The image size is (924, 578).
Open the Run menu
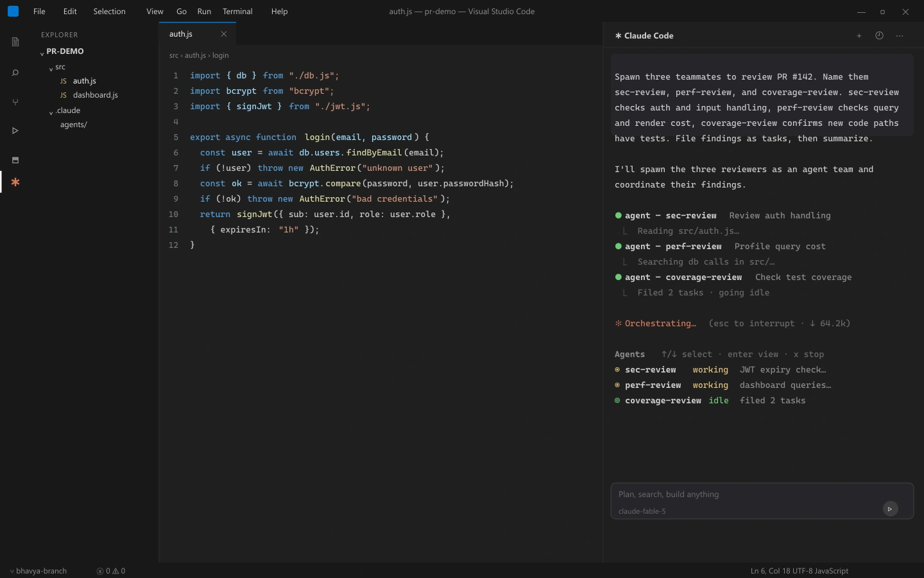point(204,12)
